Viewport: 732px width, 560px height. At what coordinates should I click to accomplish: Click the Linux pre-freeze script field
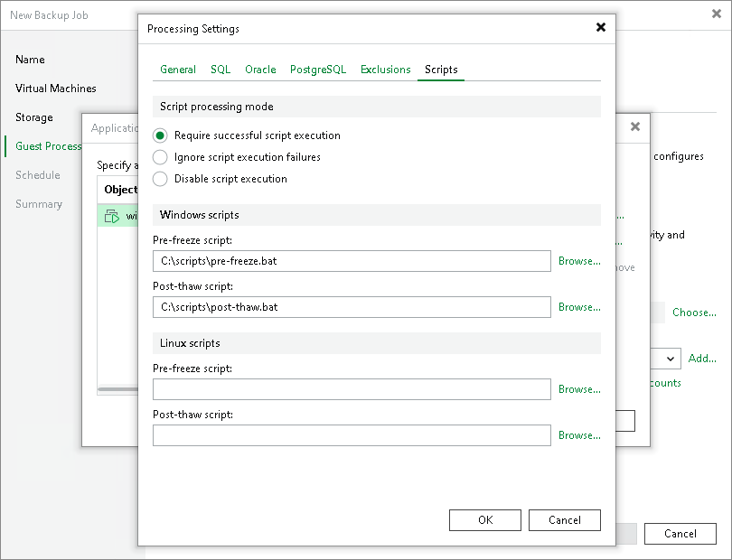(x=351, y=388)
